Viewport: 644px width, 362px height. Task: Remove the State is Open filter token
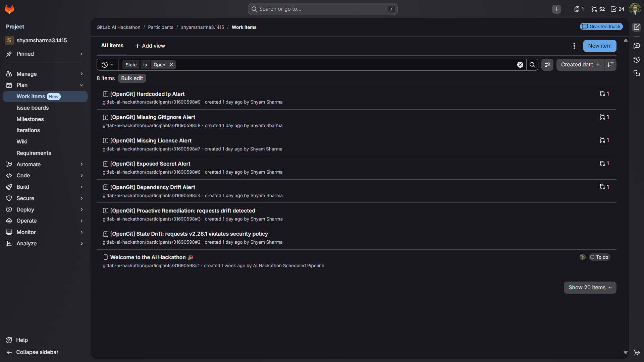(171, 65)
